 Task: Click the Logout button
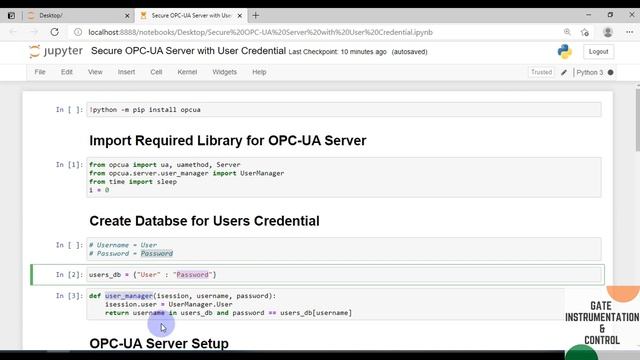[x=598, y=51]
